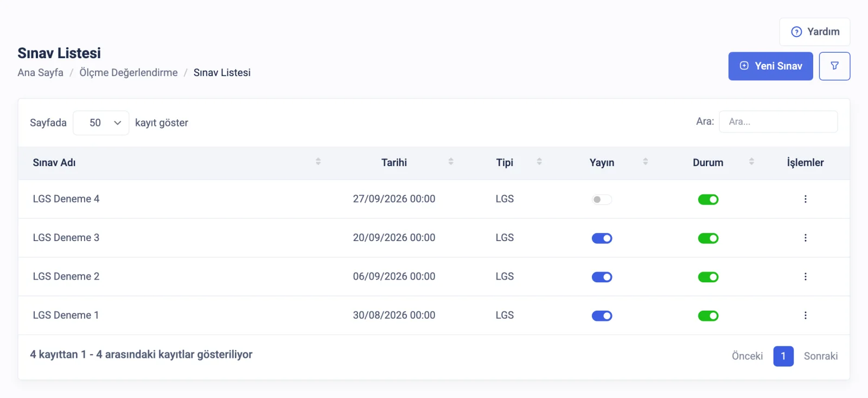This screenshot has height=398, width=868.
Task: Go to Önceki page
Action: pos(747,356)
